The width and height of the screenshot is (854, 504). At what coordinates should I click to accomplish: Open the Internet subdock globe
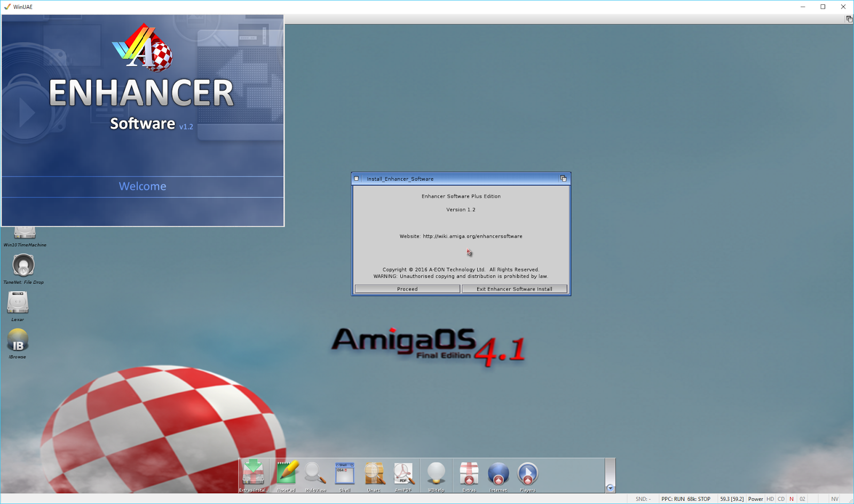tap(499, 475)
